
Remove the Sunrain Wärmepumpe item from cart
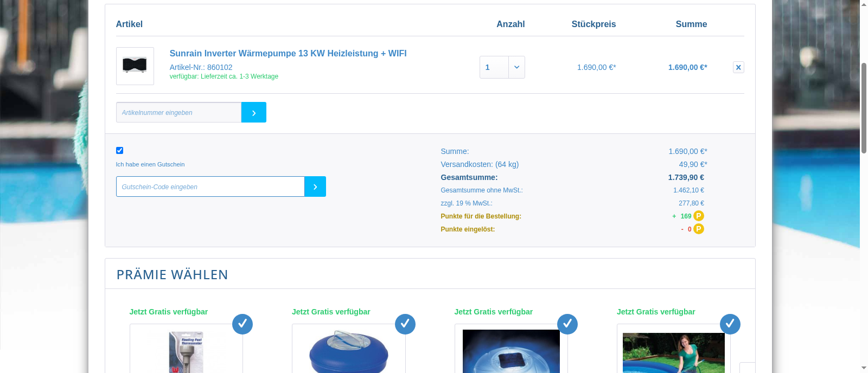coord(738,67)
